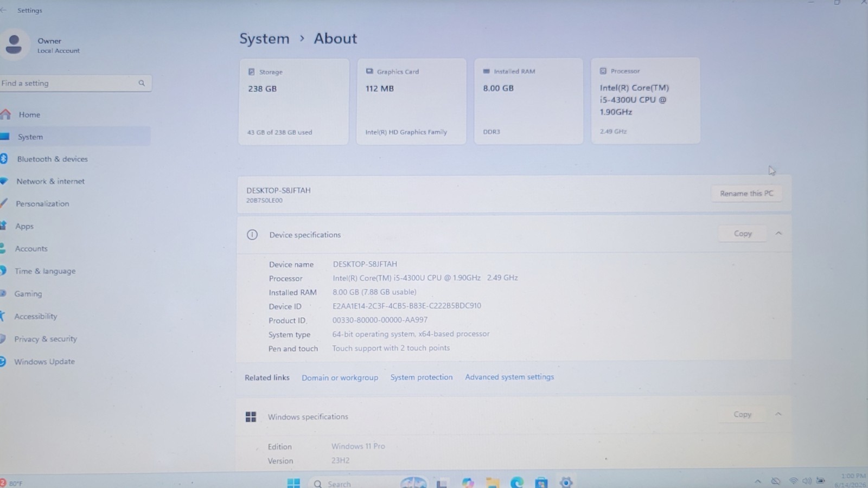The width and height of the screenshot is (868, 488).
Task: Click the Windows specifications logo icon
Action: pos(251,416)
